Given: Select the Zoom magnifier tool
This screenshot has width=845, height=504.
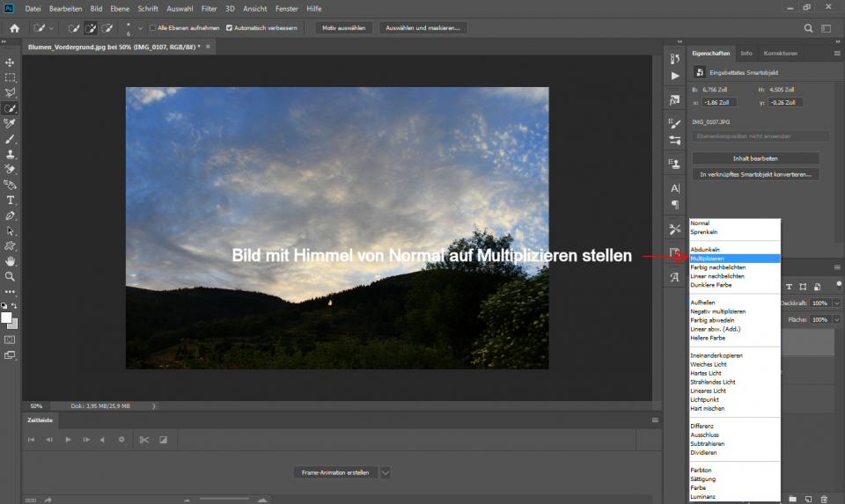Looking at the screenshot, I should (x=11, y=276).
